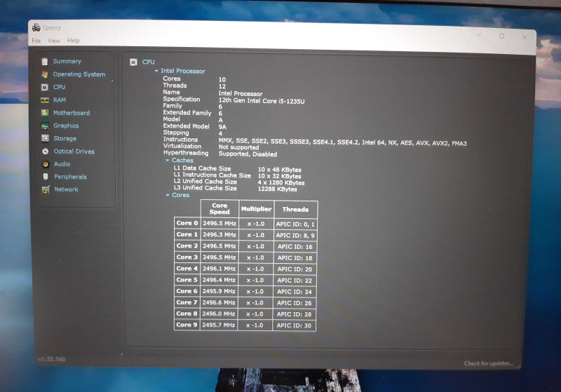Switch to the Graphics section

point(66,126)
